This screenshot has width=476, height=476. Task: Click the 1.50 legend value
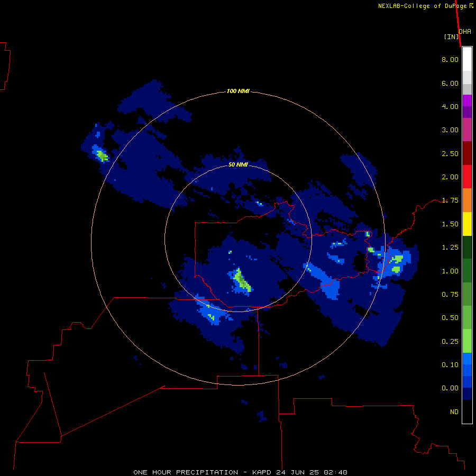click(x=450, y=224)
